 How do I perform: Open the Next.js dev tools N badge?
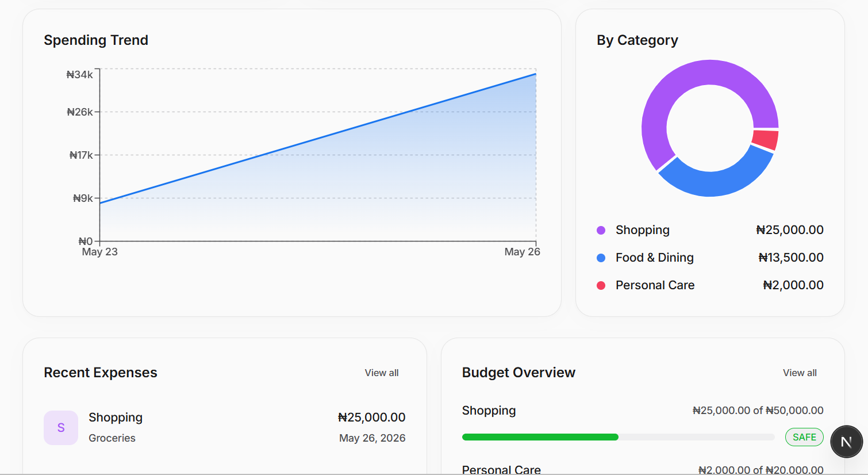click(x=846, y=442)
